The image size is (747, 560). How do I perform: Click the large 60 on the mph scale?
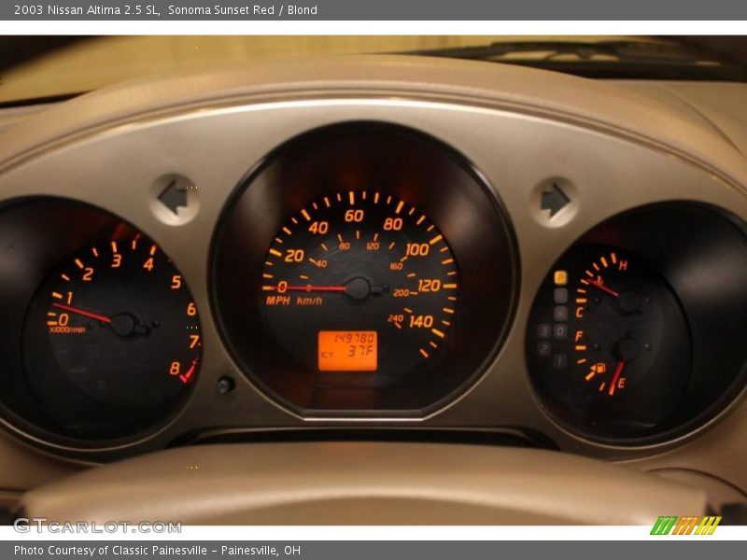(354, 217)
